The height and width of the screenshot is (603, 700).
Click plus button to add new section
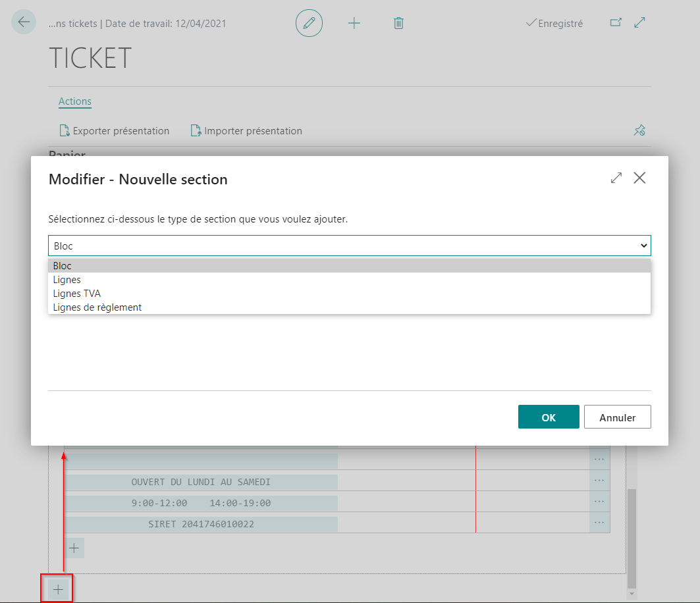tap(58, 590)
